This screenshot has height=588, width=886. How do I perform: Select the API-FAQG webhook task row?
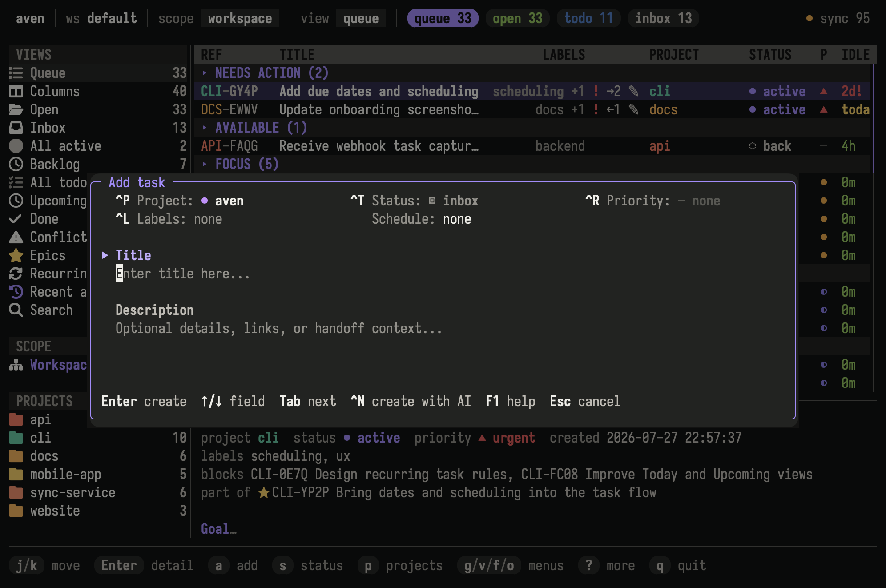(532, 146)
